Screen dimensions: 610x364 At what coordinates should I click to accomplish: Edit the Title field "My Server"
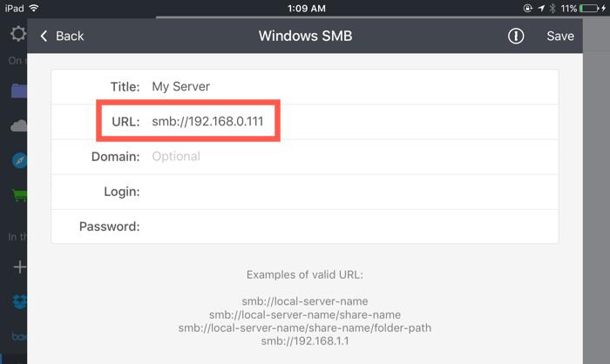(349, 86)
